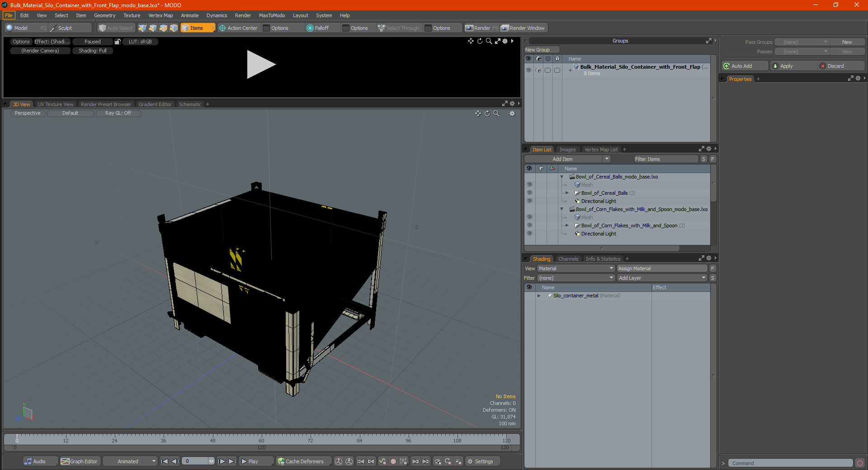
Task: Open viewport settings gear in 3D View
Action: pyautogui.click(x=512, y=113)
